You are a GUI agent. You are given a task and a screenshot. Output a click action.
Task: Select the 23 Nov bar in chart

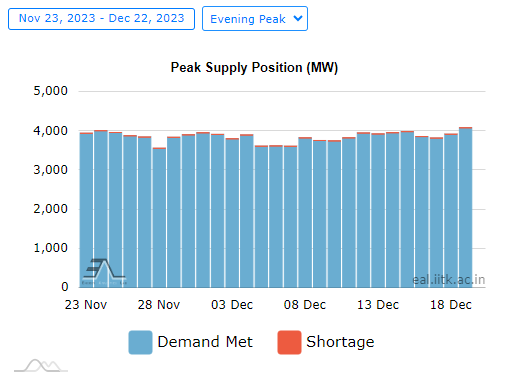pyautogui.click(x=86, y=210)
